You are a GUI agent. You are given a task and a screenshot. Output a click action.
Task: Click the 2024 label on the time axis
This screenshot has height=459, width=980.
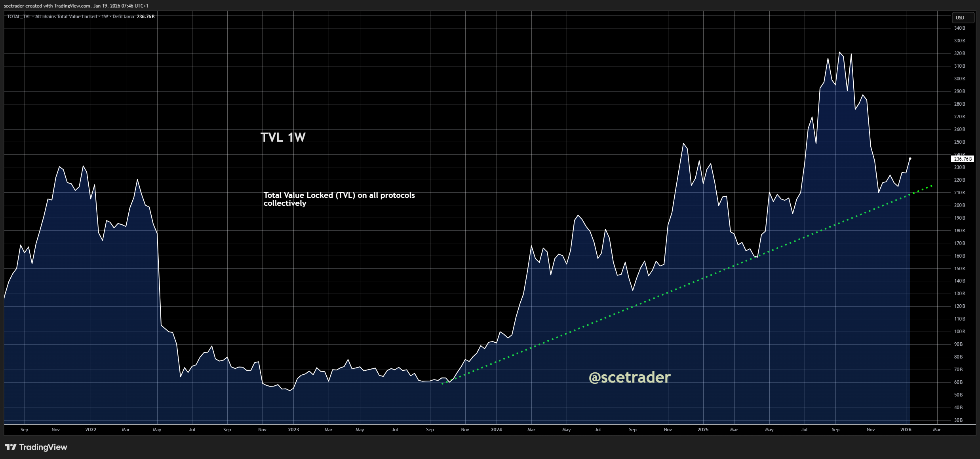(496, 430)
